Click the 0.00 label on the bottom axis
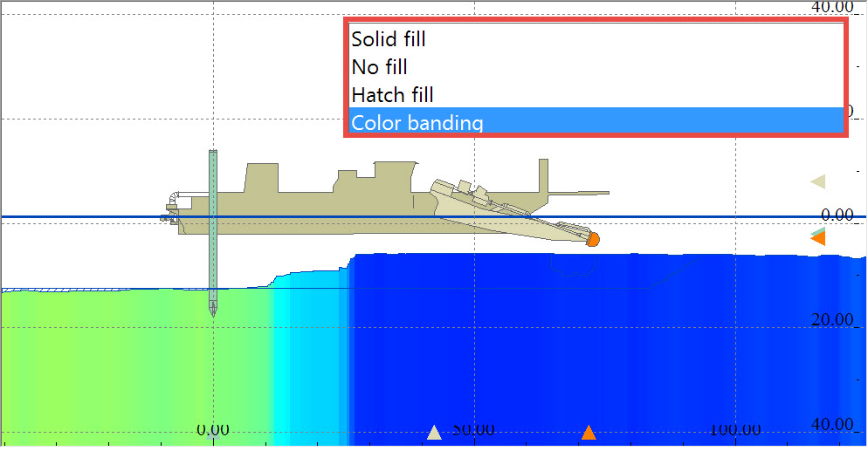Image resolution: width=868 pixels, height=451 pixels. pos(212,429)
